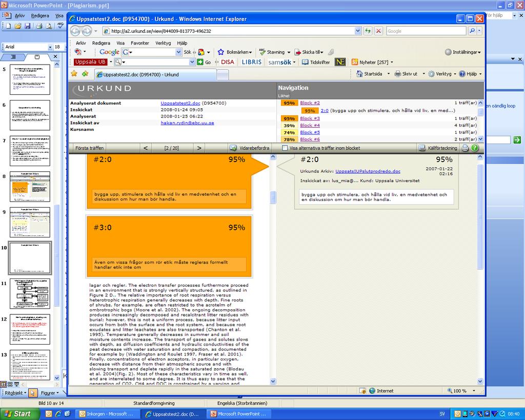Screen dimensions: 525x420
Task: Run the Stavning spell check
Action: point(274,52)
